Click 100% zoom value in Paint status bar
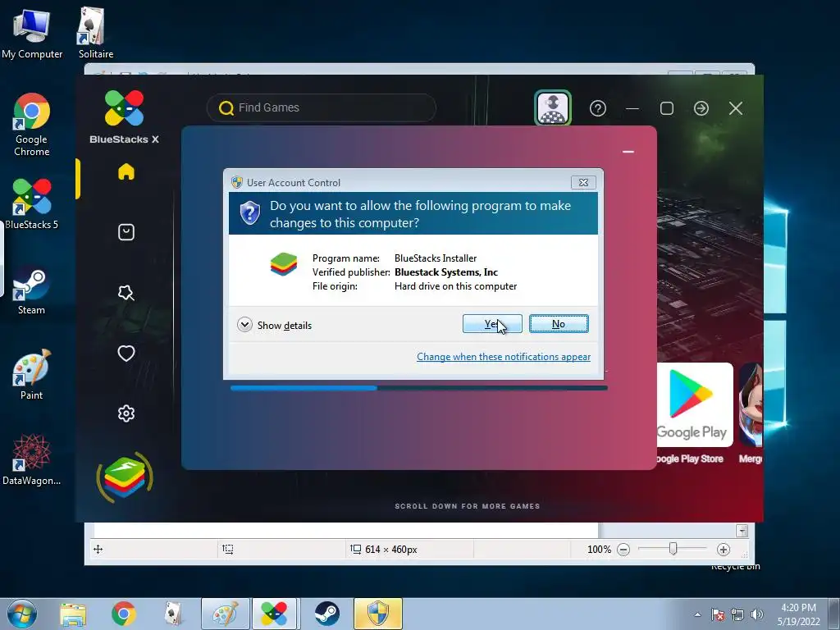This screenshot has width=840, height=630. (x=599, y=549)
